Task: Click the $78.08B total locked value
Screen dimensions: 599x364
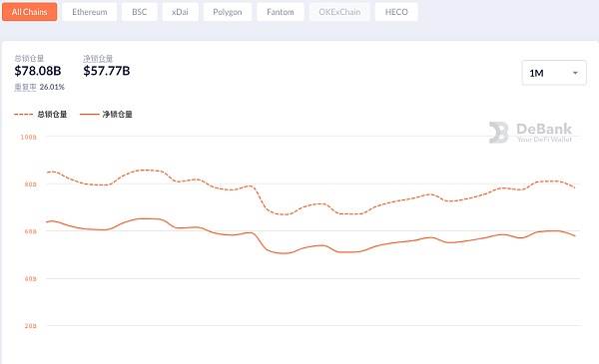Action: (38, 71)
